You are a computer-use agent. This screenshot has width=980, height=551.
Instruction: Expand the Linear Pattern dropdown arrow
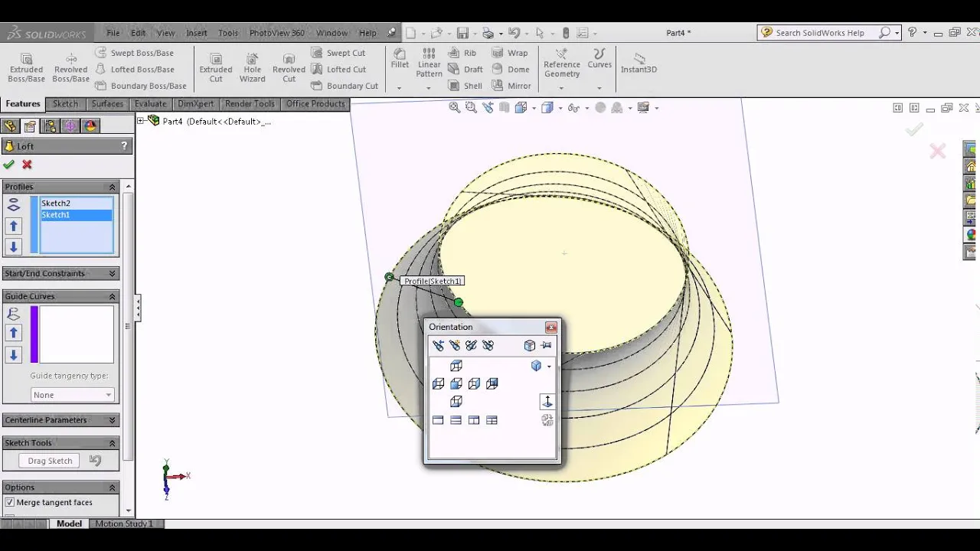pyautogui.click(x=429, y=88)
